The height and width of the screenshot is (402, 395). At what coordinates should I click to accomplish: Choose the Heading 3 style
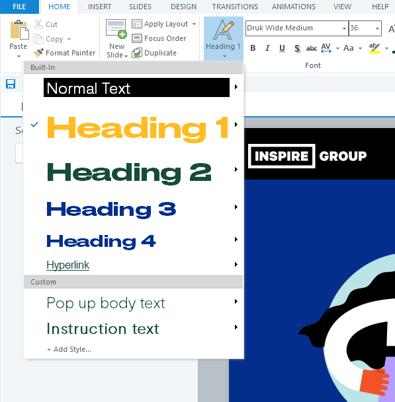(111, 209)
